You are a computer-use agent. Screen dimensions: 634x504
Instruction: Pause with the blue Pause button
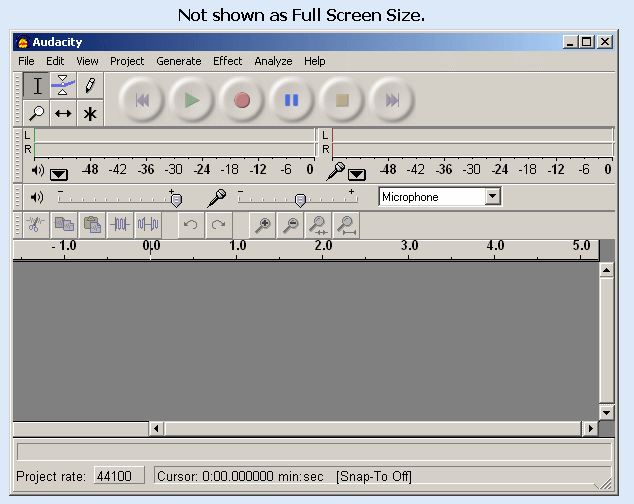[x=292, y=100]
